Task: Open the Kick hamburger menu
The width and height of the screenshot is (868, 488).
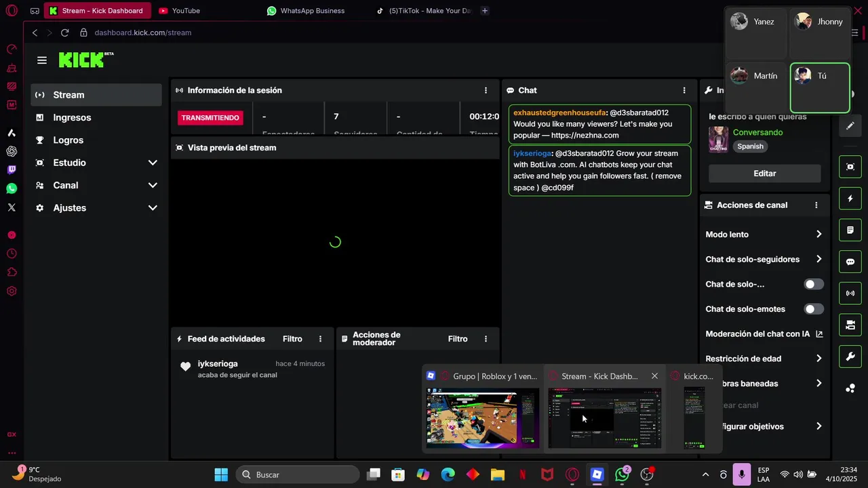Action: point(42,60)
